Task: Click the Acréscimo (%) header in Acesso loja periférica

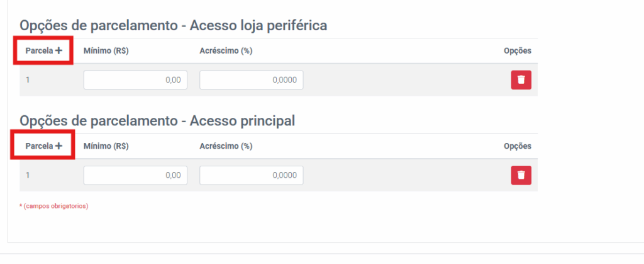Action: coord(226,51)
